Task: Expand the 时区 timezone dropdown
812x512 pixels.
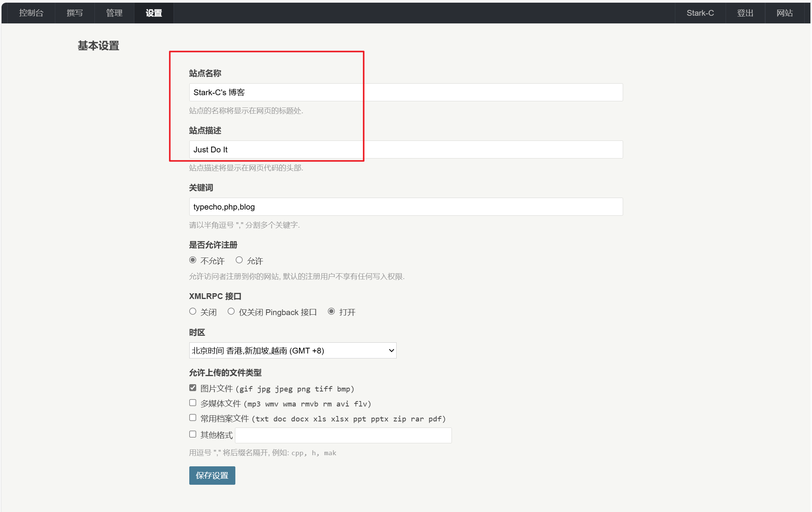Action: (x=293, y=350)
